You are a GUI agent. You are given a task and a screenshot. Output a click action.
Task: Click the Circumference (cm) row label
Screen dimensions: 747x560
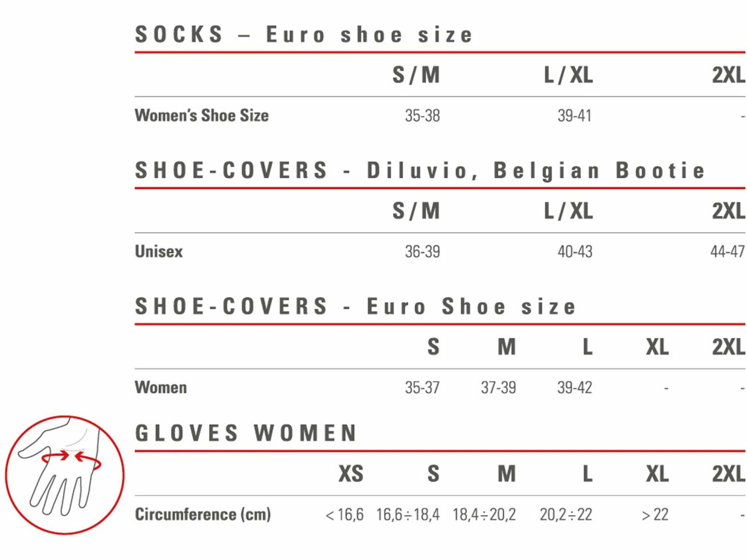click(203, 514)
